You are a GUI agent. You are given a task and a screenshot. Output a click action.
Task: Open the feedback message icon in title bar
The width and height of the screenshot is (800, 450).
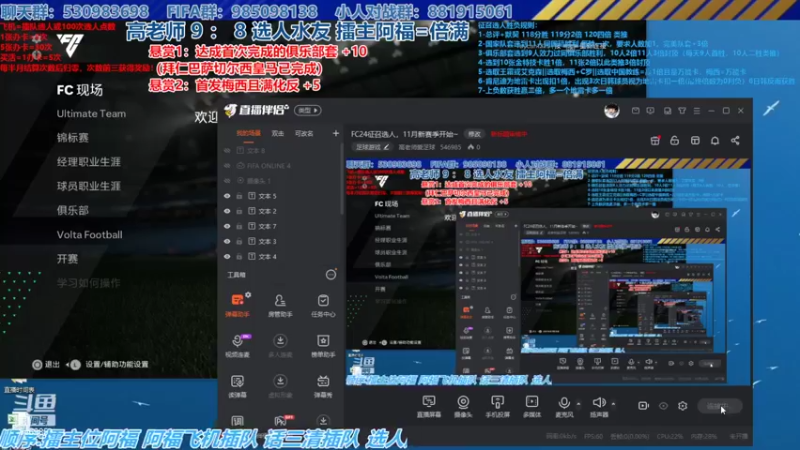[650, 110]
